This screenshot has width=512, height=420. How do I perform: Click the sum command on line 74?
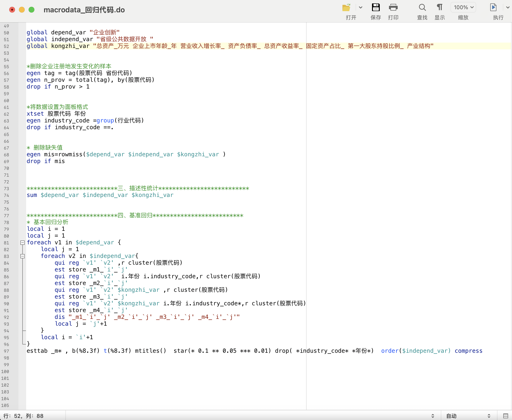click(32, 195)
